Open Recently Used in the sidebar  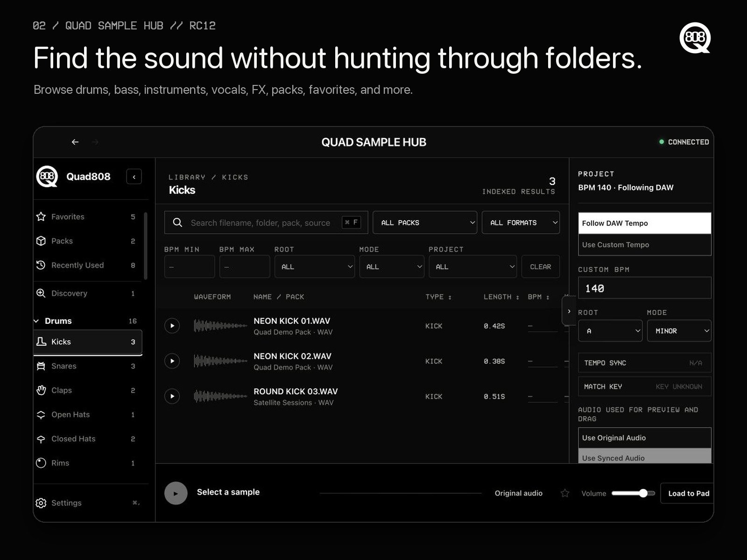tap(87, 265)
